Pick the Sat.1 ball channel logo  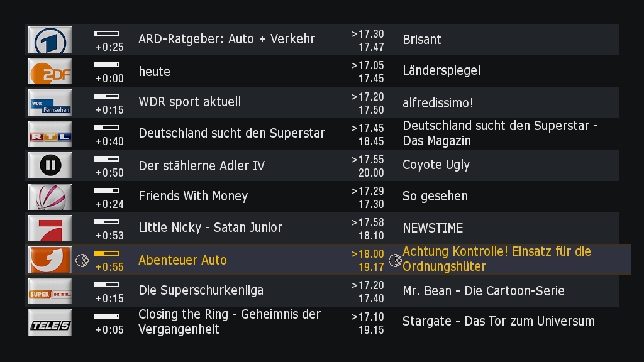click(x=50, y=197)
